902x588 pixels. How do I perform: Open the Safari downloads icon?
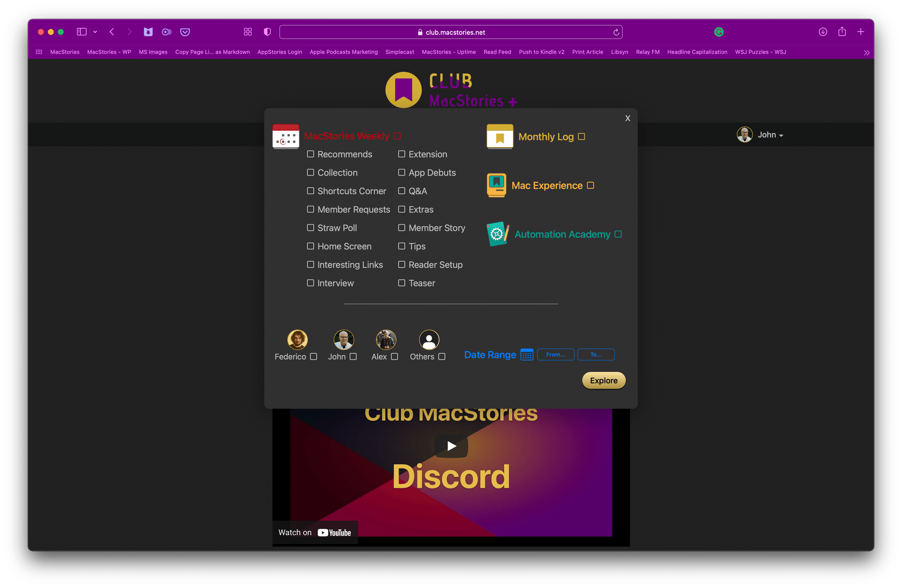click(823, 32)
